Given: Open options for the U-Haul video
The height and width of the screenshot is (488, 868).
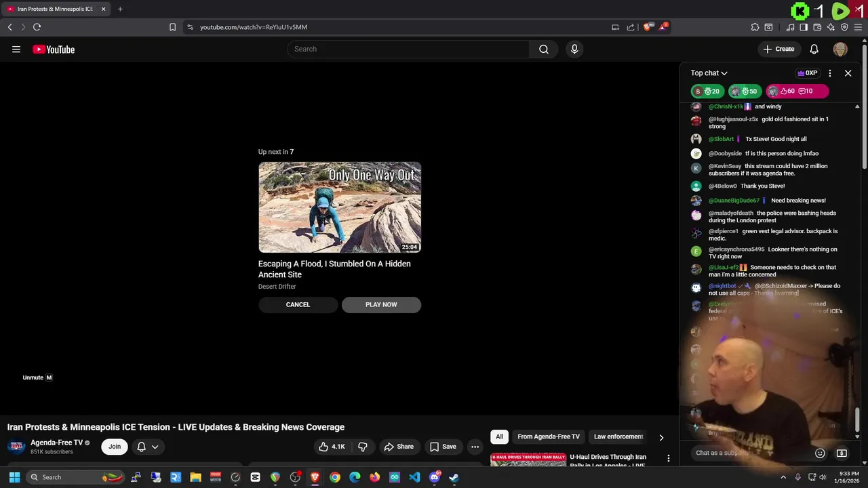Looking at the screenshot, I should pos(669,459).
